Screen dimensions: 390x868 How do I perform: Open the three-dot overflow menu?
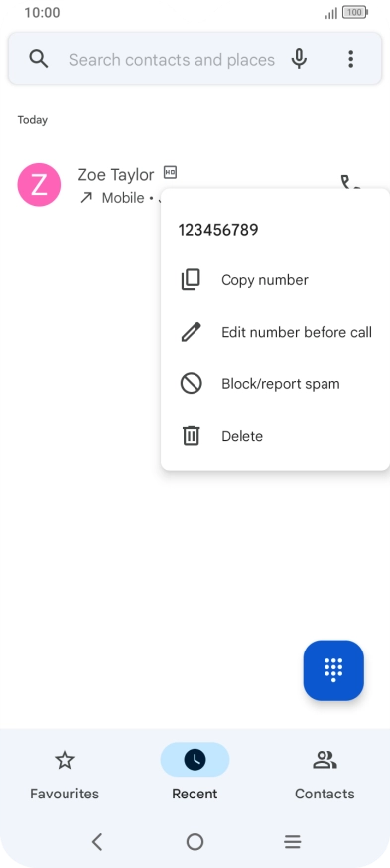(x=350, y=59)
